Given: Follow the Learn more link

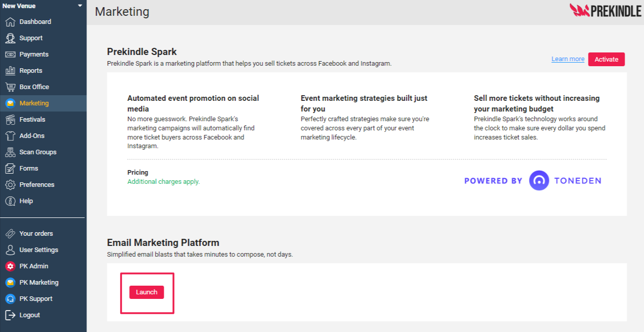Looking at the screenshot, I should coord(568,59).
